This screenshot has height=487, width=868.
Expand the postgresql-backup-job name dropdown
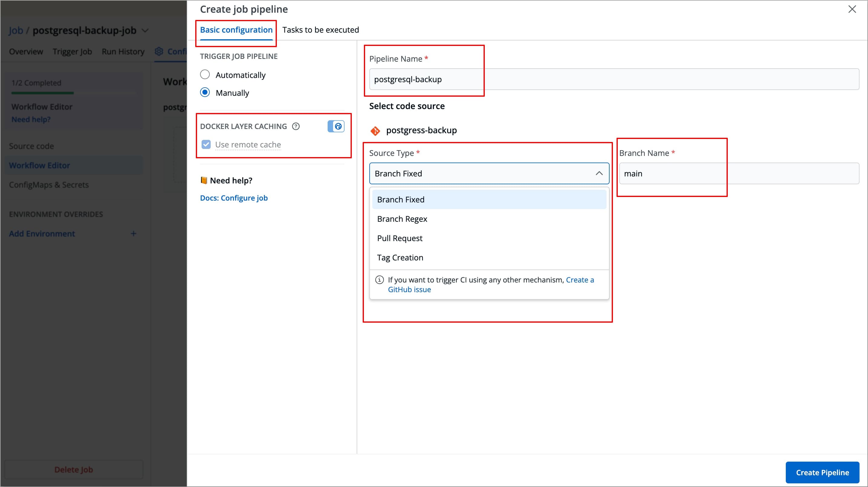pos(145,30)
